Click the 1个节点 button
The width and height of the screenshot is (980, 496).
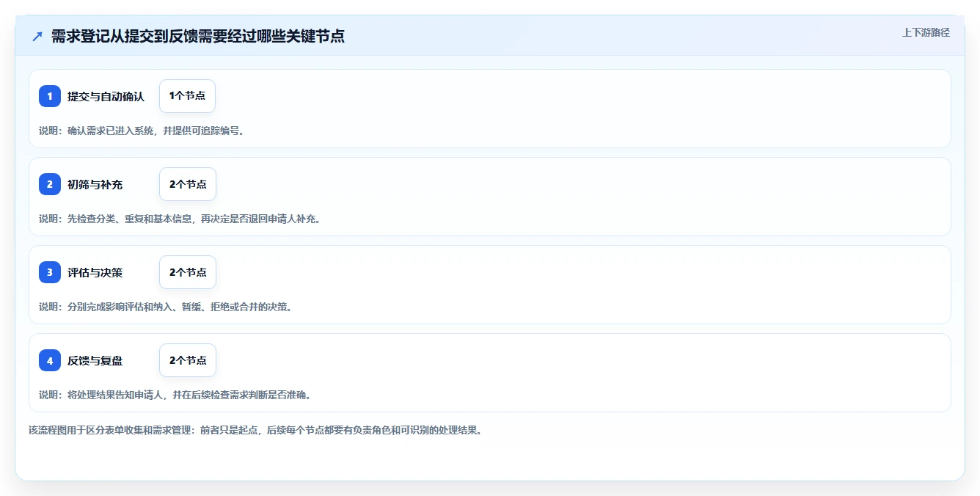tap(187, 96)
